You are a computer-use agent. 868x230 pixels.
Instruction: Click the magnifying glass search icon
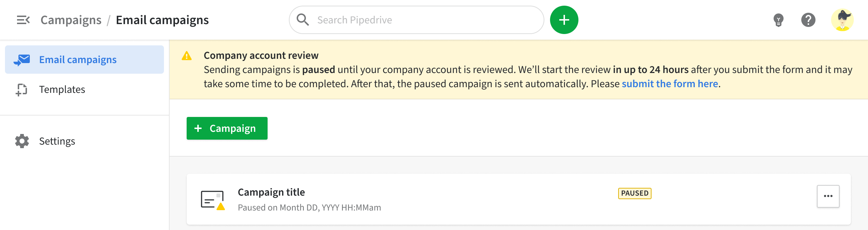pyautogui.click(x=303, y=20)
